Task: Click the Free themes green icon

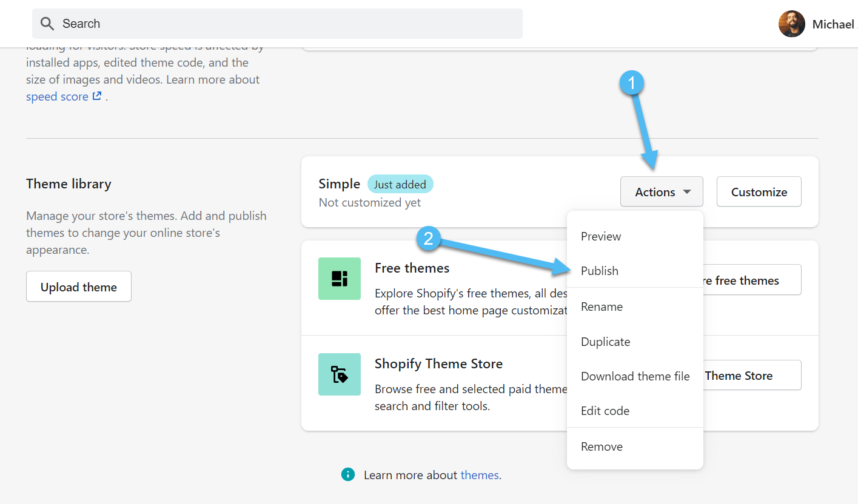Action: [340, 279]
